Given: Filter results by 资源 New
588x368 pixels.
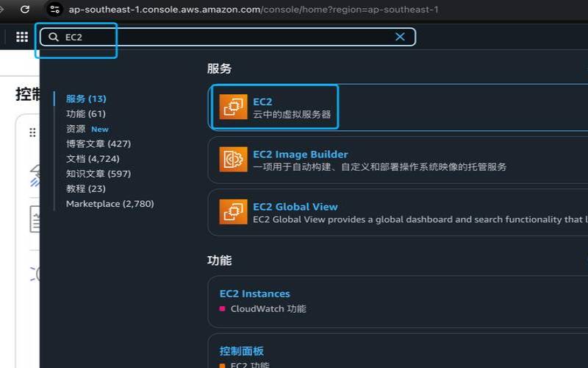Looking at the screenshot, I should pyautogui.click(x=87, y=129).
